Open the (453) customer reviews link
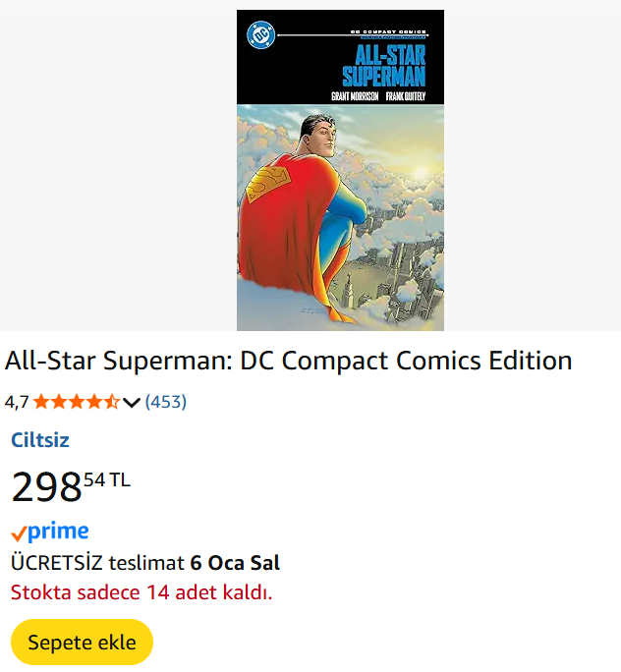 (x=166, y=402)
